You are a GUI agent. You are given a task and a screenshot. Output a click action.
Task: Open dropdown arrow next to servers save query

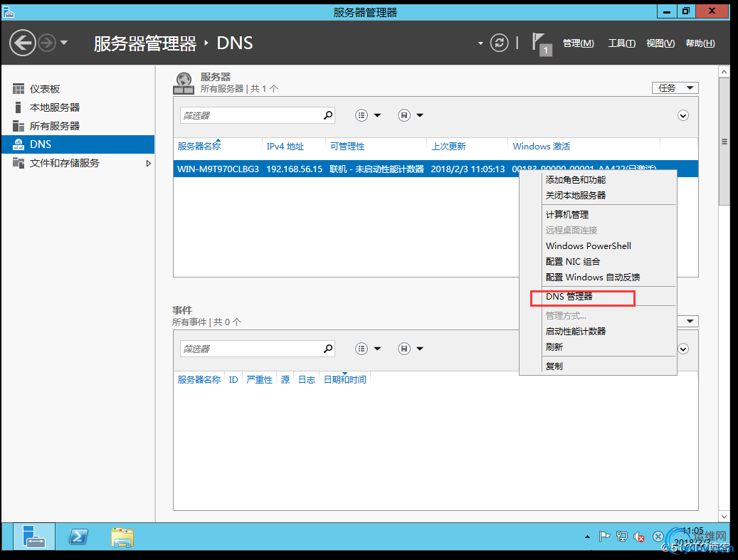[420, 115]
